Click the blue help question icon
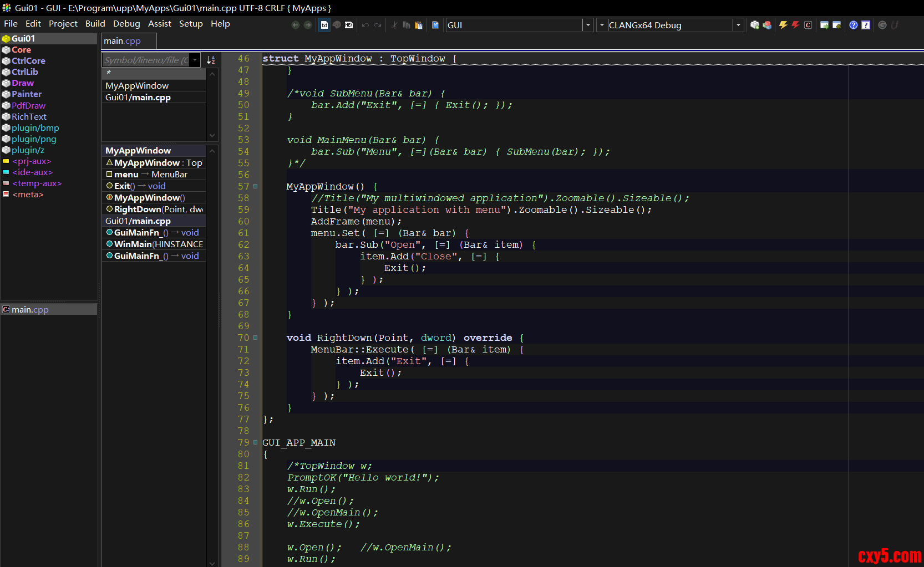Viewport: 924px width, 567px height. 854,25
